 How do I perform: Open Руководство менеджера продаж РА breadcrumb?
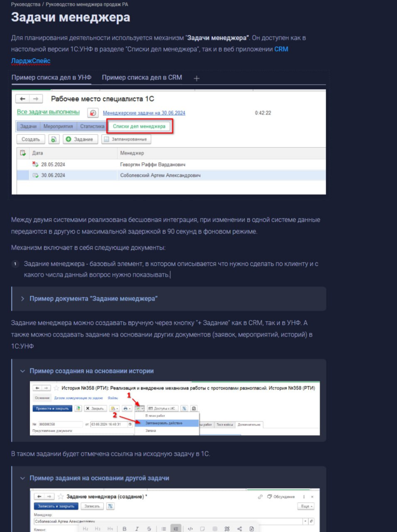pos(87,4)
